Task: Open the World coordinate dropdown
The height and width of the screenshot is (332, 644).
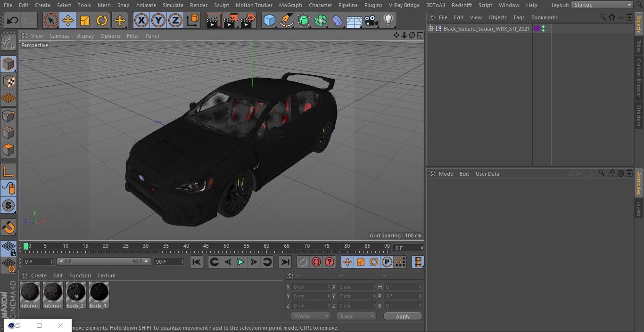Action: point(311,316)
